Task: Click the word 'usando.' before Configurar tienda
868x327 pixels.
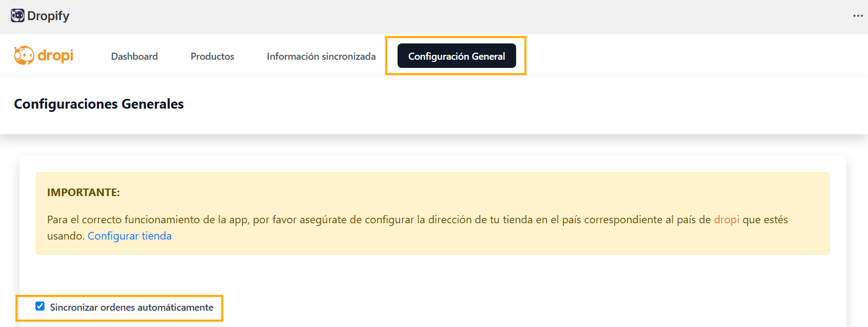Action: coord(66,236)
